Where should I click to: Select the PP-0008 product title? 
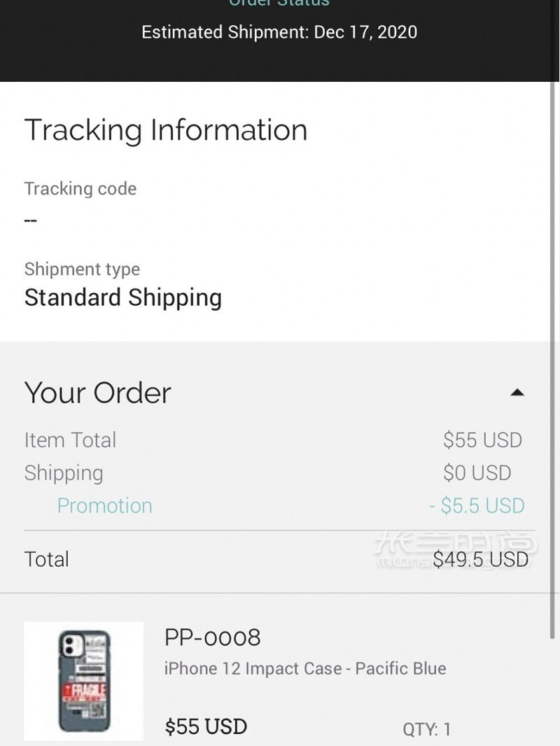point(212,638)
